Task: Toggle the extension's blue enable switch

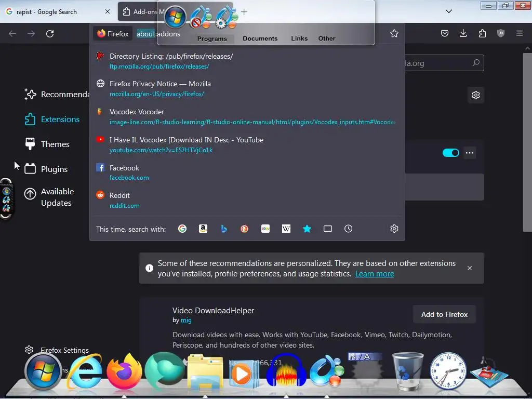Action: point(450,153)
